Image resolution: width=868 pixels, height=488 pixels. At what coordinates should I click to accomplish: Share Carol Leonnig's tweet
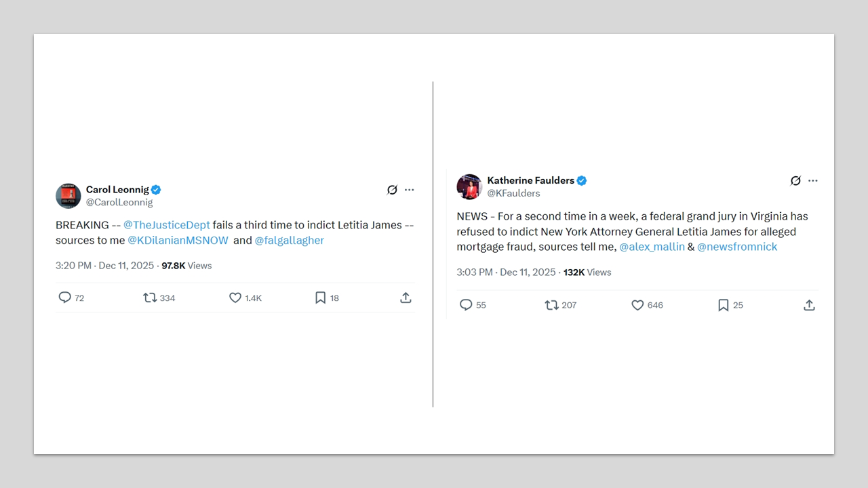pyautogui.click(x=406, y=298)
